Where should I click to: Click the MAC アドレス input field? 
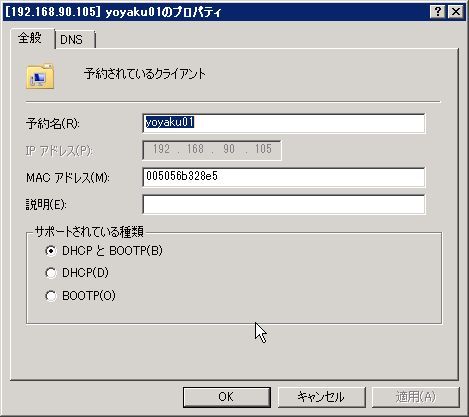click(284, 177)
